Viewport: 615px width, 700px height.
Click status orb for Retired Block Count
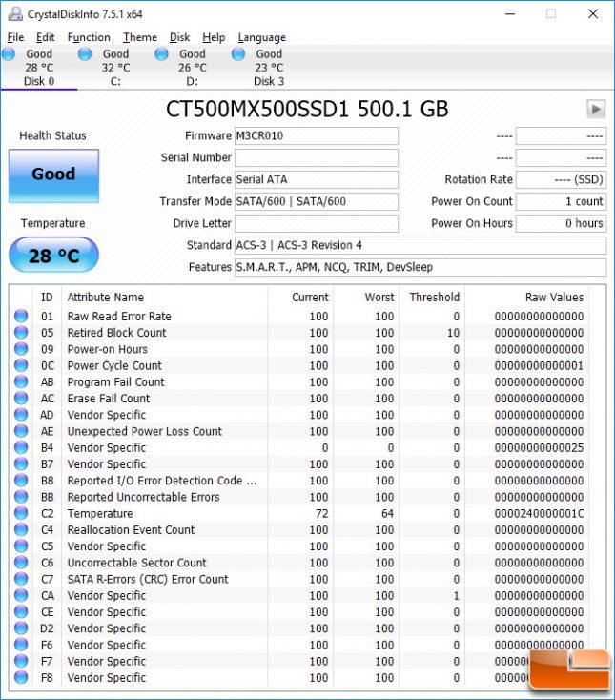(x=21, y=333)
